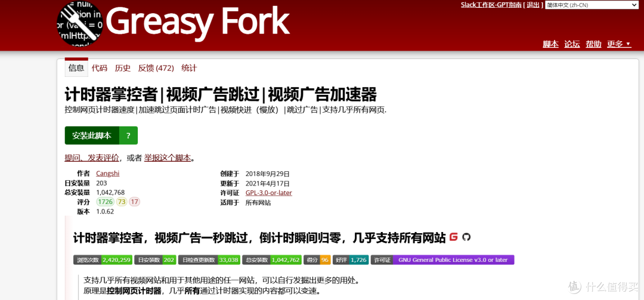This screenshot has width=644, height=300.
Task: Click the 总安装数 1,042,762 badge
Action: click(273, 259)
